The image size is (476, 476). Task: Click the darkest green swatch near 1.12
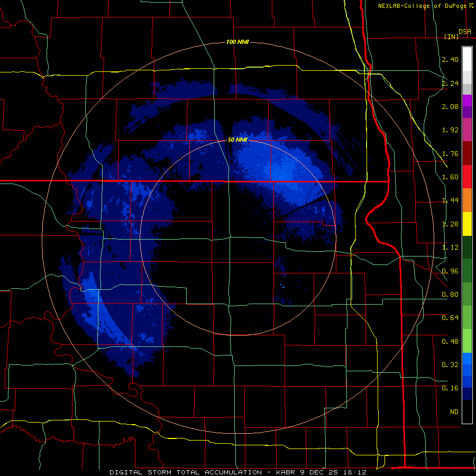pyautogui.click(x=467, y=247)
